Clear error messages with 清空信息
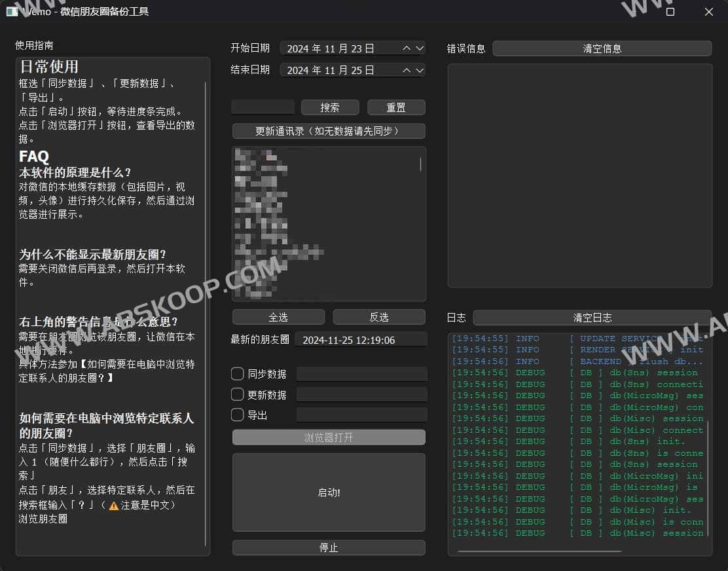 pyautogui.click(x=602, y=48)
